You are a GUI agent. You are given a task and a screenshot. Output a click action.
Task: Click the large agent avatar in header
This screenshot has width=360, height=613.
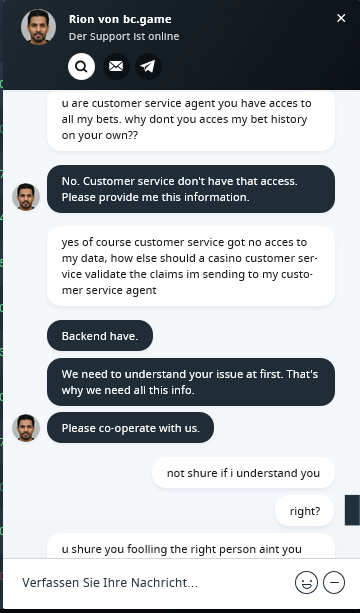pyautogui.click(x=38, y=27)
